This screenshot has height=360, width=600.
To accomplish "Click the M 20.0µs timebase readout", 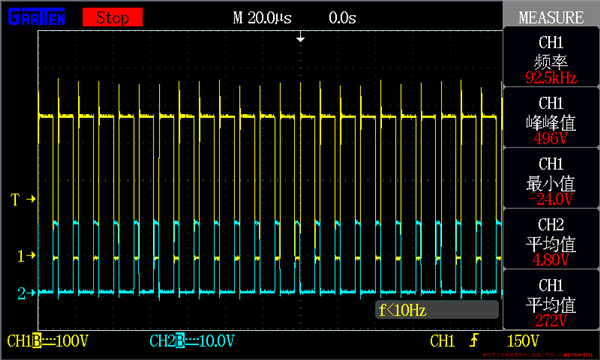I will point(262,18).
